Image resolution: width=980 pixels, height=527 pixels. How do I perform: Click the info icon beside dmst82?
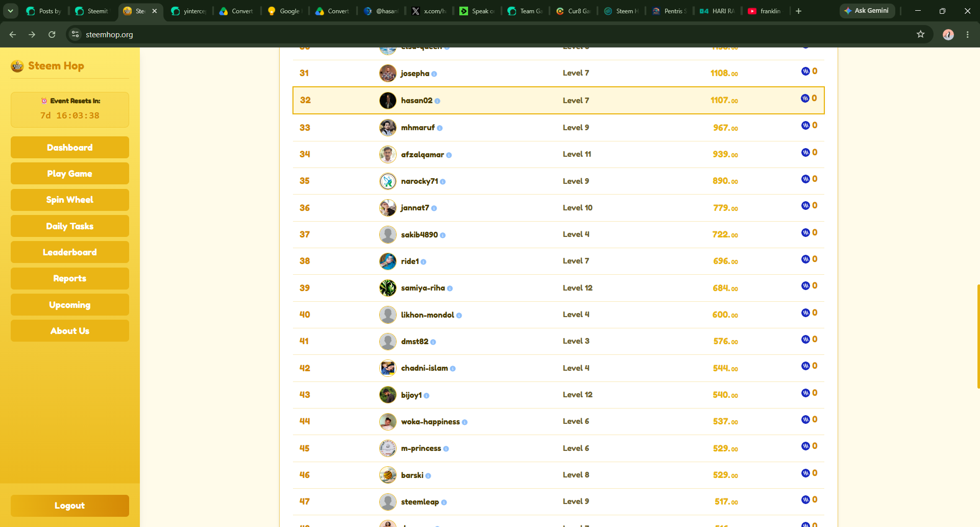433,342
